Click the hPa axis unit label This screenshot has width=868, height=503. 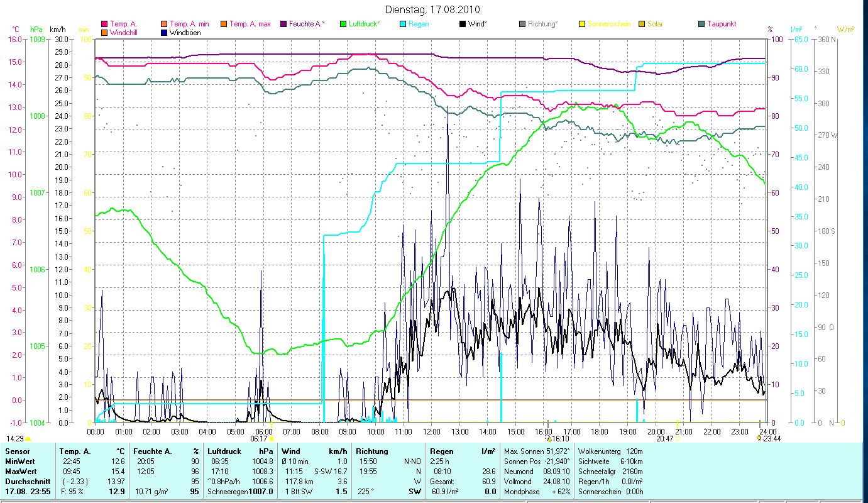click(37, 30)
